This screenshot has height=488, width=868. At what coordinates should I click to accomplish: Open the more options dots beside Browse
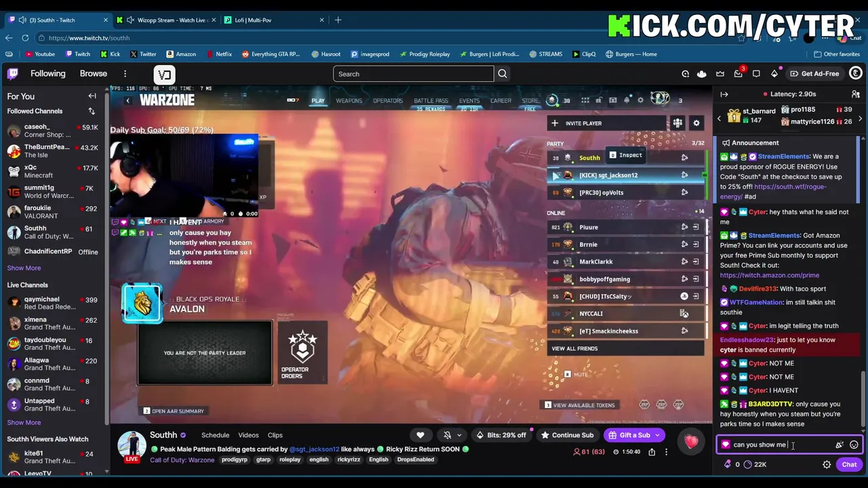click(x=125, y=73)
